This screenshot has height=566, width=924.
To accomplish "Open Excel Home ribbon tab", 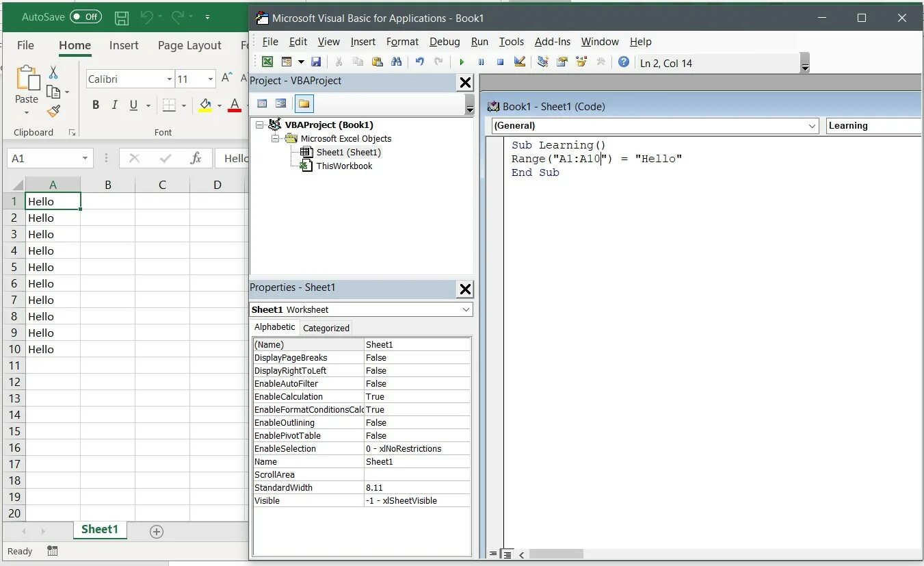I will click(75, 45).
